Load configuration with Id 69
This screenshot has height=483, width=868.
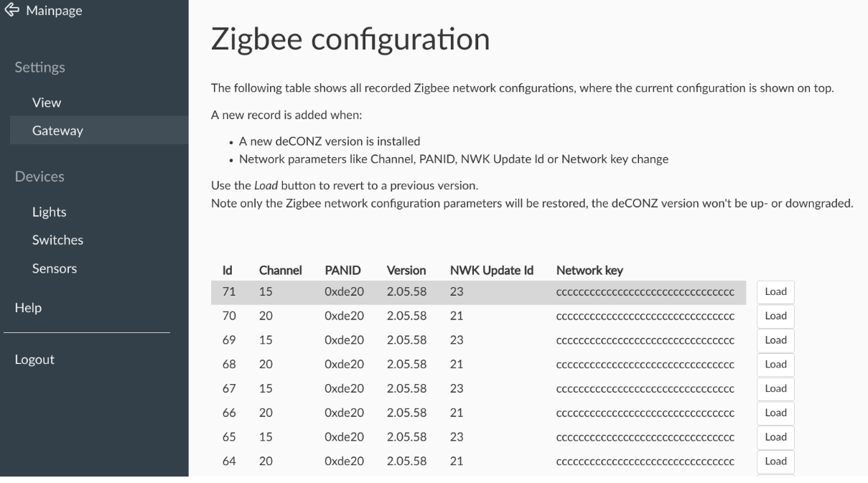point(775,340)
